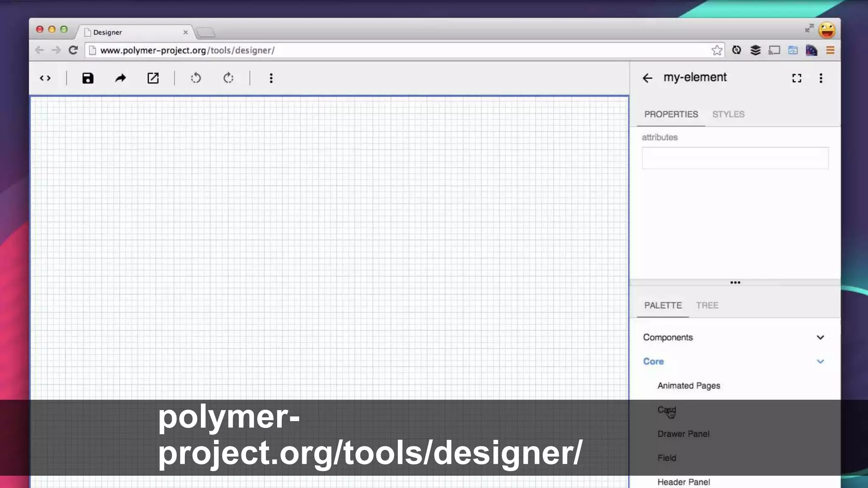Click the three-dot panel splitter handle

[x=735, y=283]
